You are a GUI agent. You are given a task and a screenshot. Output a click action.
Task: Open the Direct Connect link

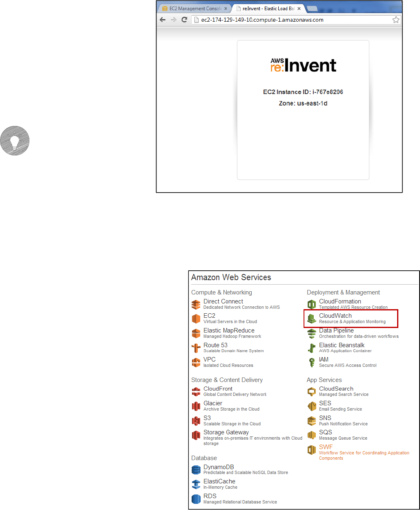tap(223, 301)
